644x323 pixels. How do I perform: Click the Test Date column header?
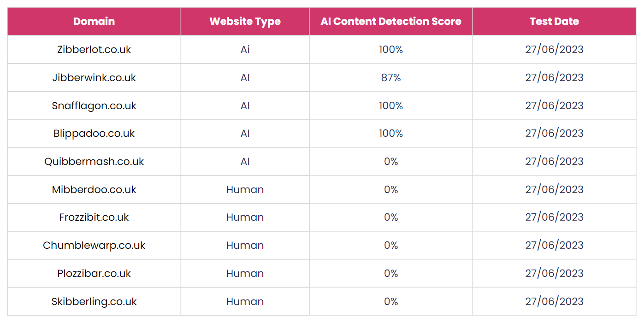click(554, 21)
